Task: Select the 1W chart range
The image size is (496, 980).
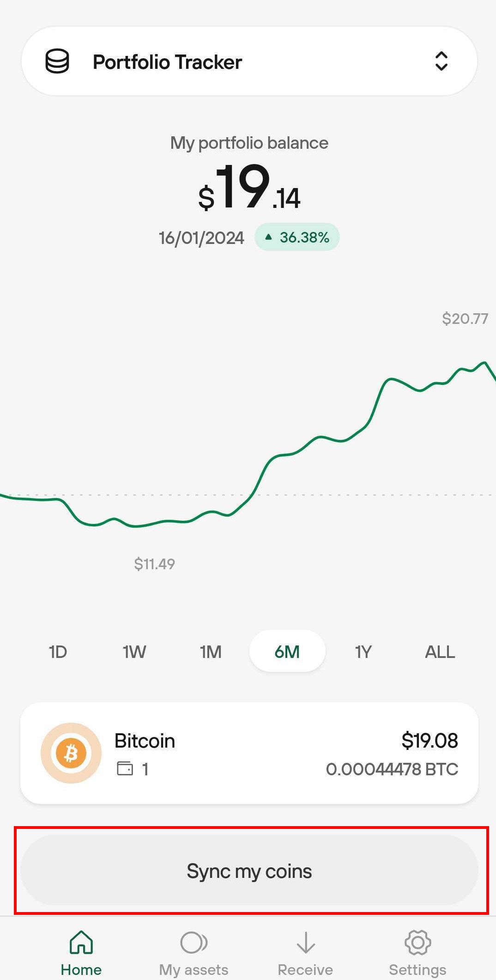Action: pyautogui.click(x=134, y=651)
